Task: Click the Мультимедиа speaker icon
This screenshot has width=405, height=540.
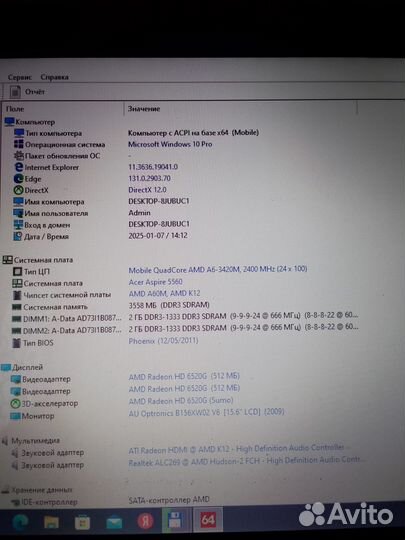Action: (x=5, y=441)
